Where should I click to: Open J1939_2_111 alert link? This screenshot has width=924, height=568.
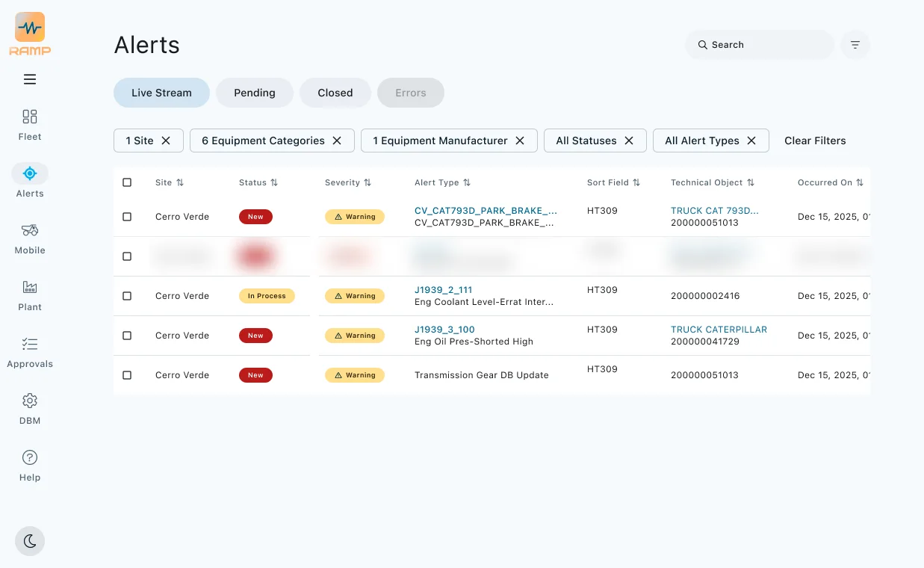444,290
